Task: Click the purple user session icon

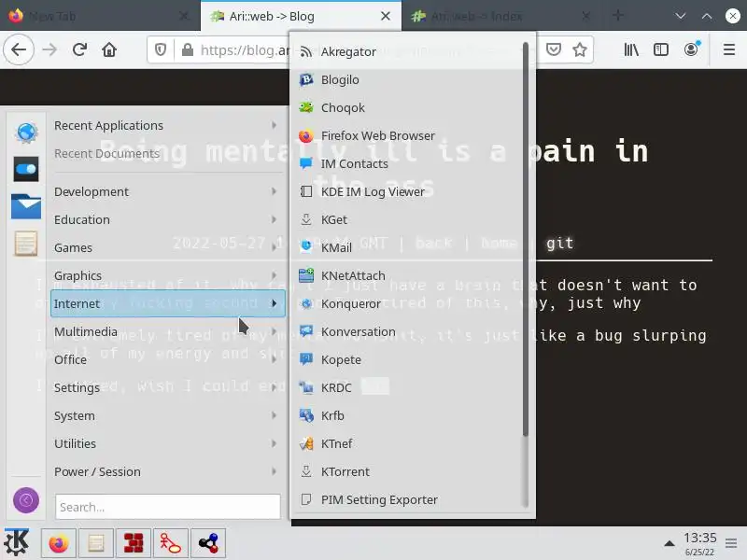Action: click(26, 500)
